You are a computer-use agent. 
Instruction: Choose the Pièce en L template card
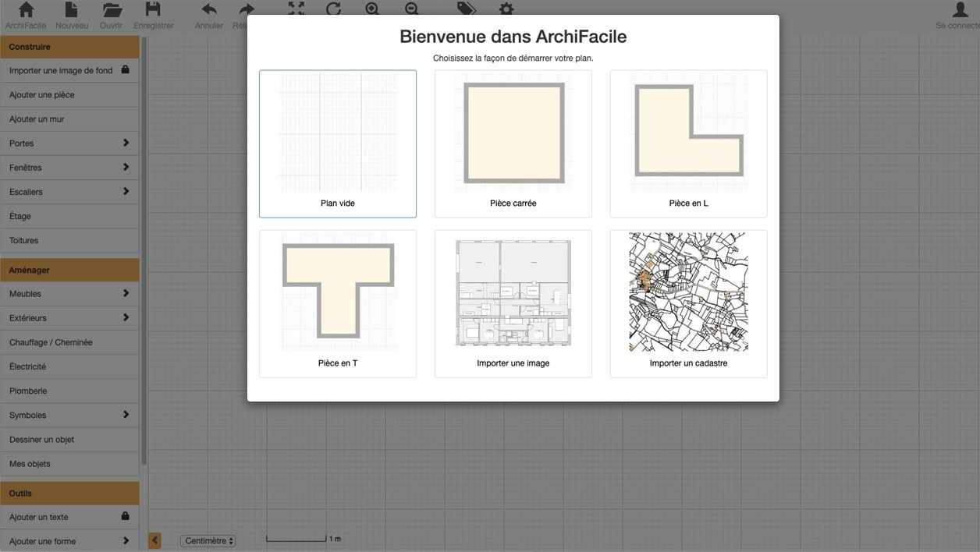pyautogui.click(x=689, y=143)
